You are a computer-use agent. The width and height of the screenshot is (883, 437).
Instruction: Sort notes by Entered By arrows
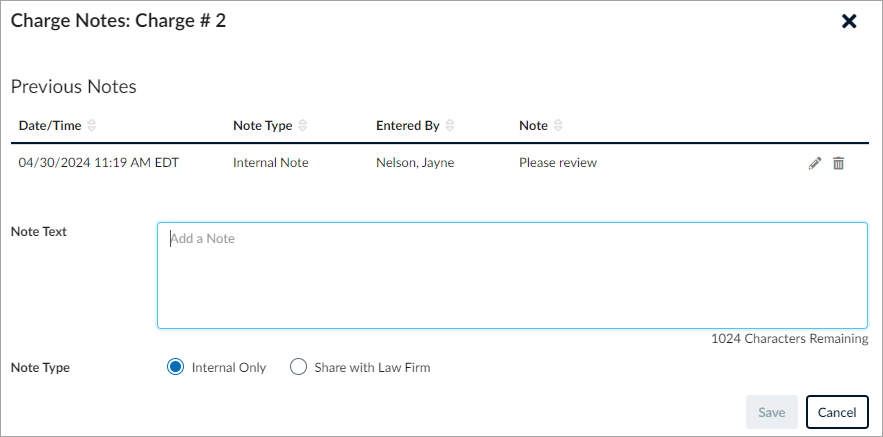pos(450,126)
